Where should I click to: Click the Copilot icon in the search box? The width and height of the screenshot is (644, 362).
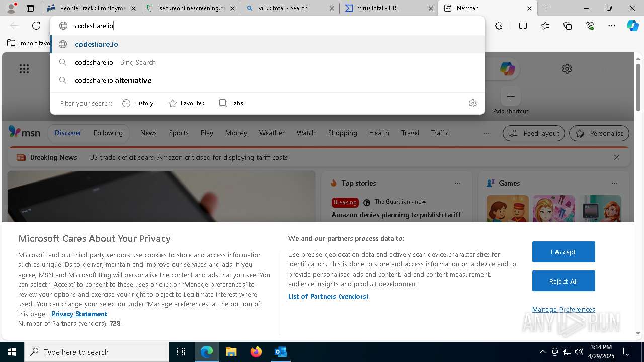pyautogui.click(x=507, y=69)
